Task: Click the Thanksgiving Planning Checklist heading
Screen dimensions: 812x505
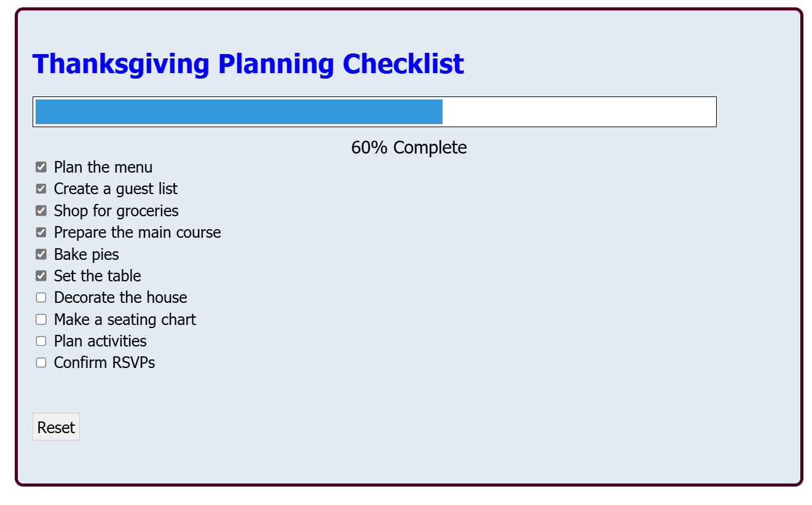Action: (x=248, y=64)
